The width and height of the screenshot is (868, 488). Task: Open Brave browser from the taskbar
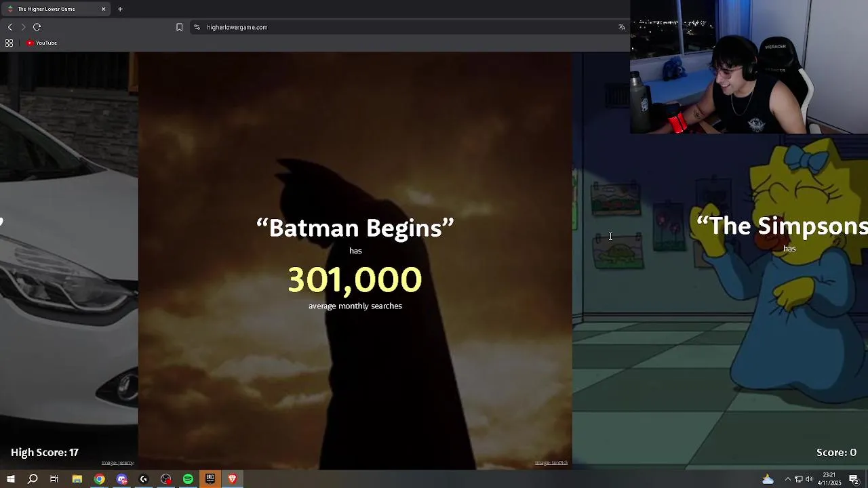click(232, 479)
